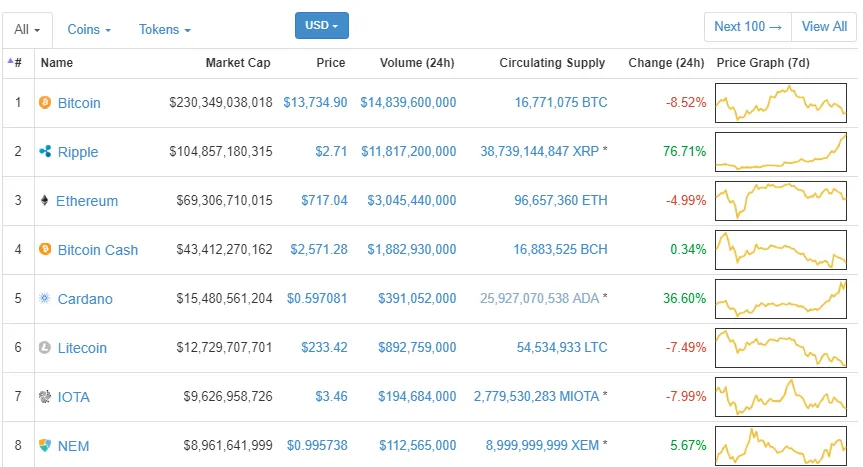Open Bitcoin 7d price graph

click(780, 103)
